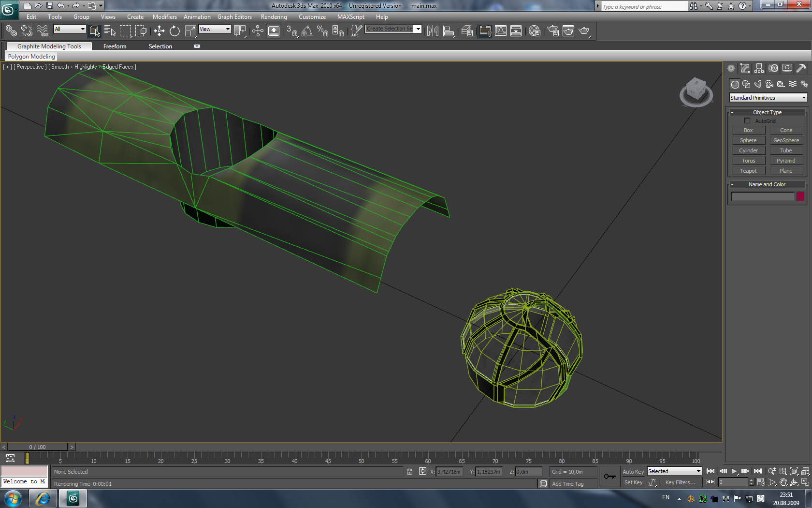Click the Modify panel tab icon

[745, 69]
